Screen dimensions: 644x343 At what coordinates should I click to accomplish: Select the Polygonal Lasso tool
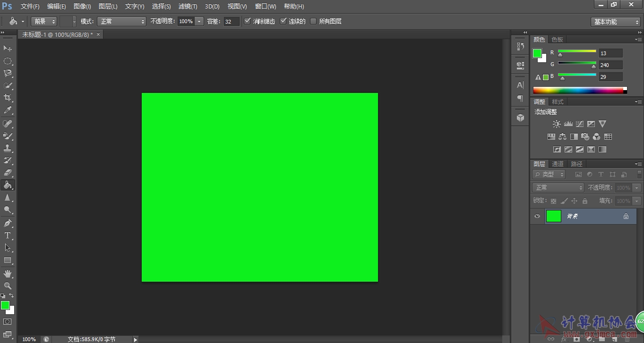pyautogui.click(x=8, y=73)
